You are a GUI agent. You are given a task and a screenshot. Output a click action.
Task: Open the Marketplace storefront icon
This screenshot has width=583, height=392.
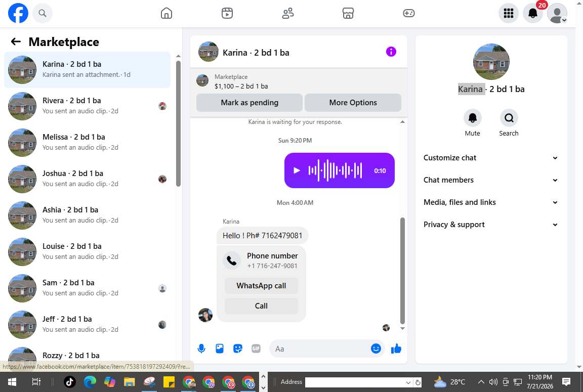348,13
